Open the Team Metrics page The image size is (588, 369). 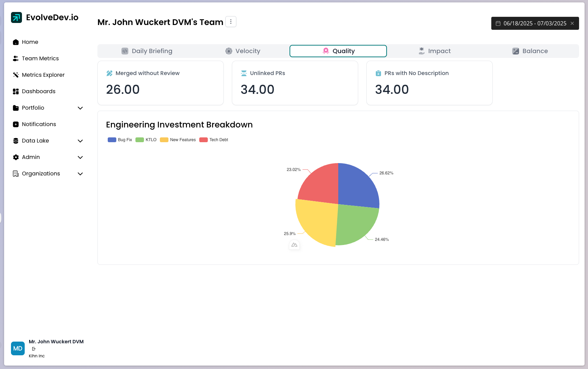pyautogui.click(x=40, y=59)
